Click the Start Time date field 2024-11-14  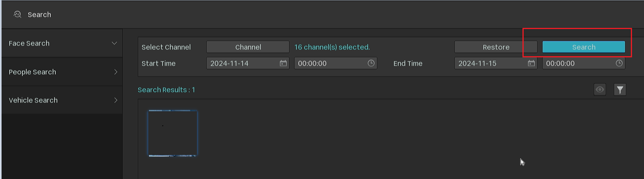[240, 63]
